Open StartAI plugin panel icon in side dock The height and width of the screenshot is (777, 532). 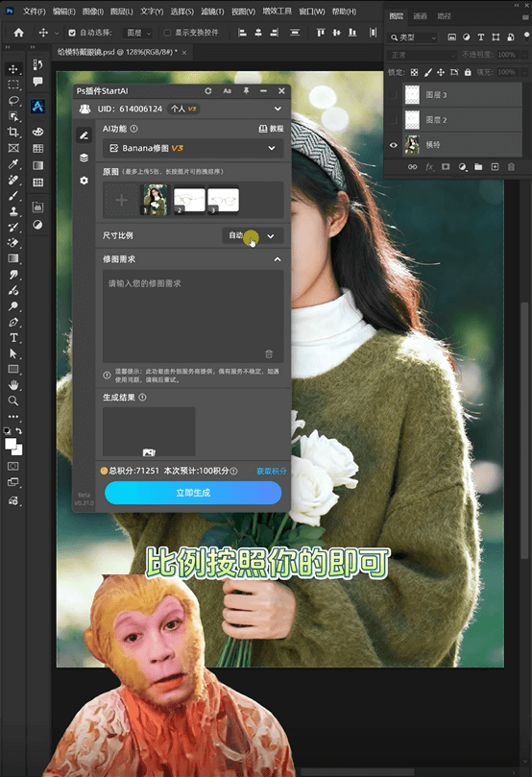pos(37,106)
